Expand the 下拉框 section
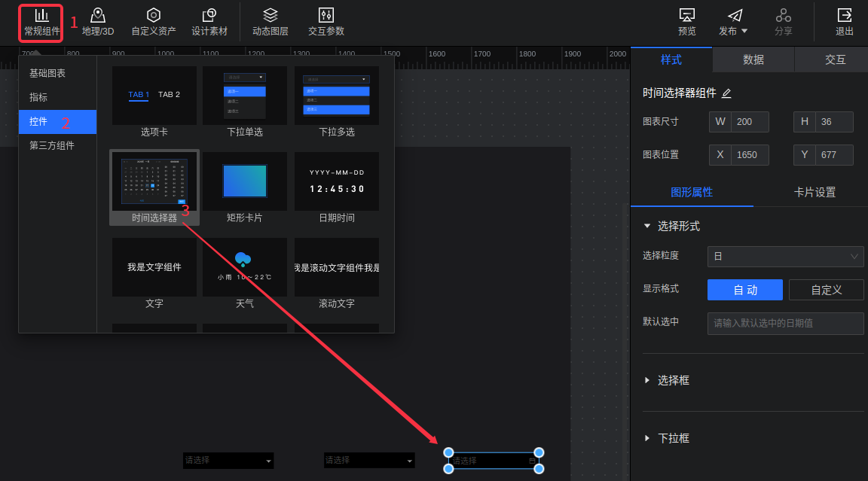This screenshot has height=481, width=868. [x=673, y=438]
